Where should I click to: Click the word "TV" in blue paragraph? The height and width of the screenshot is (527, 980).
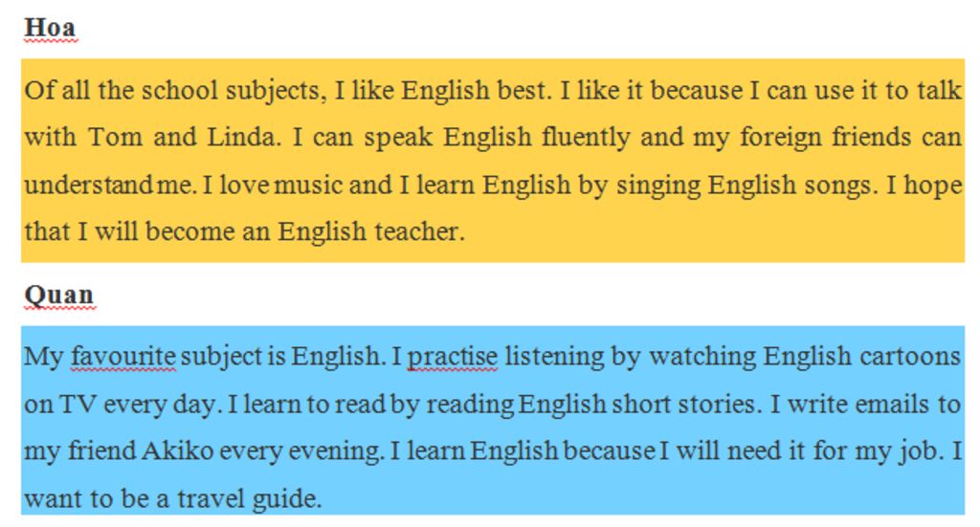coord(78,405)
